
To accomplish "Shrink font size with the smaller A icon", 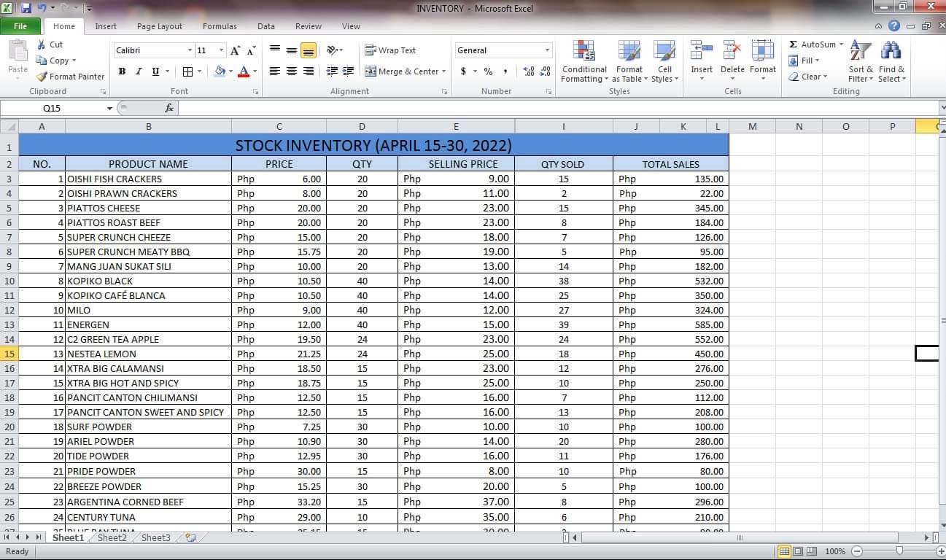I will point(251,50).
